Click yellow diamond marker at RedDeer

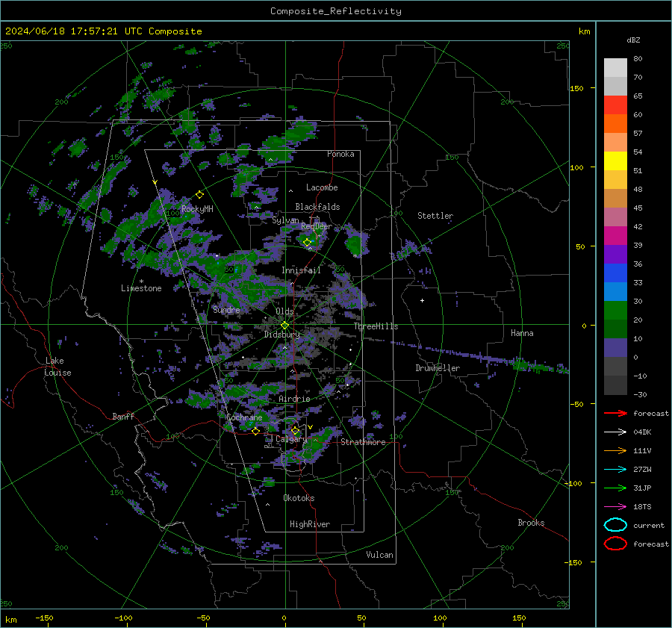point(307,242)
